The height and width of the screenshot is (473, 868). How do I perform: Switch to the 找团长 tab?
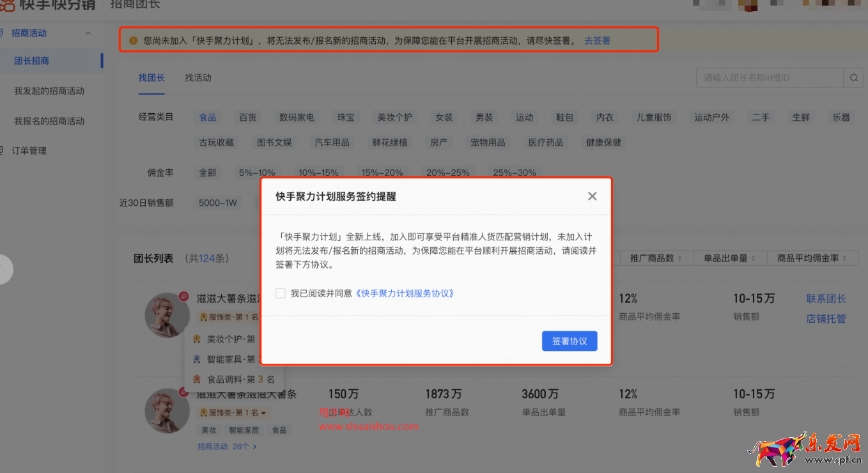(x=151, y=78)
